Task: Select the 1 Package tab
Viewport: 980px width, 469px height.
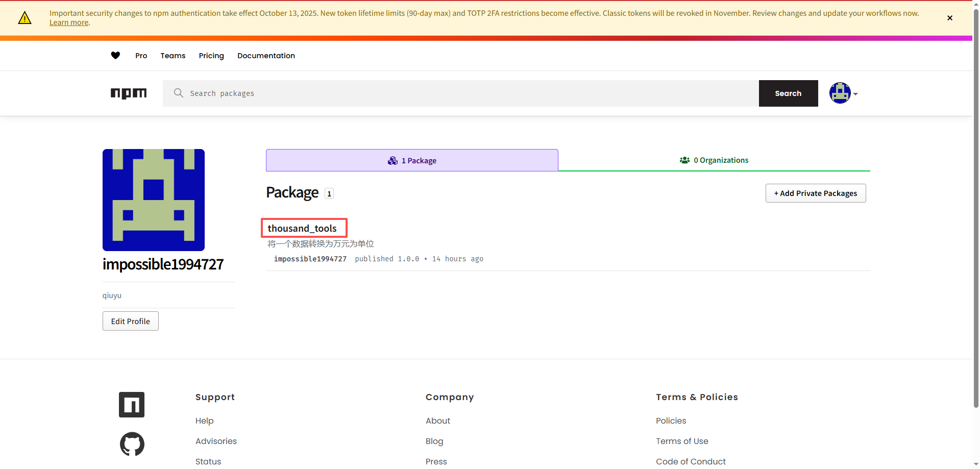Action: [412, 160]
